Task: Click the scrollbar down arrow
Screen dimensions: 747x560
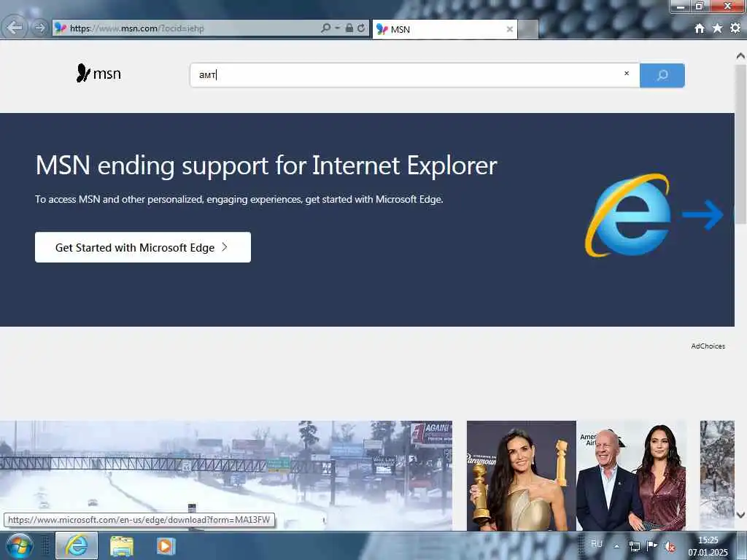Action: click(740, 515)
